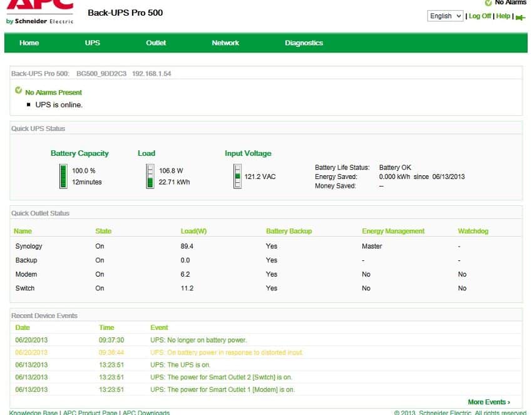Click the 12minutes runtime value

tap(87, 182)
